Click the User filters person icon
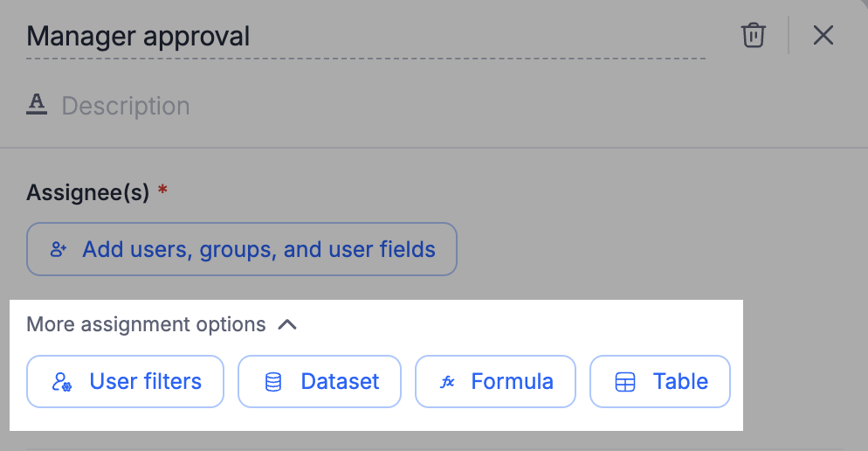The width and height of the screenshot is (868, 451). point(62,382)
